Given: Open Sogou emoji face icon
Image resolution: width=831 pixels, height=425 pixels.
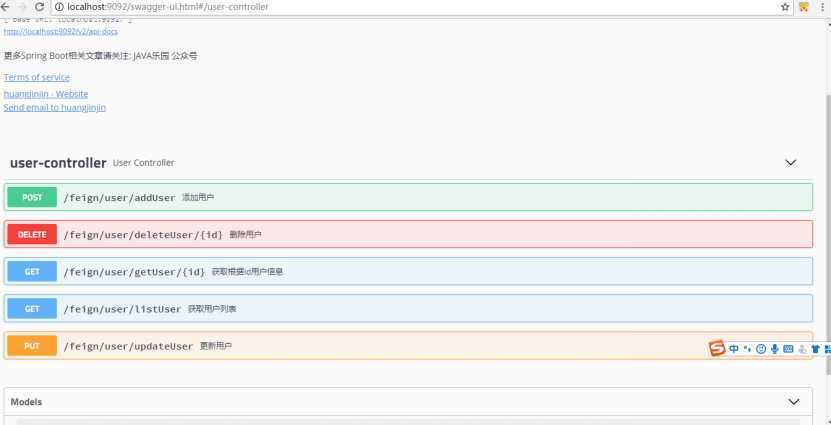Looking at the screenshot, I should pyautogui.click(x=761, y=349).
